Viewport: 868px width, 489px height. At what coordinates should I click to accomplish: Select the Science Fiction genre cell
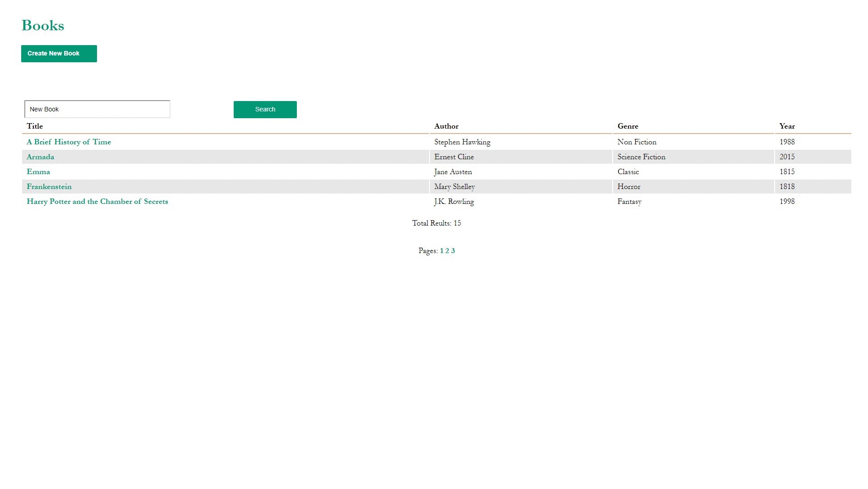click(641, 157)
